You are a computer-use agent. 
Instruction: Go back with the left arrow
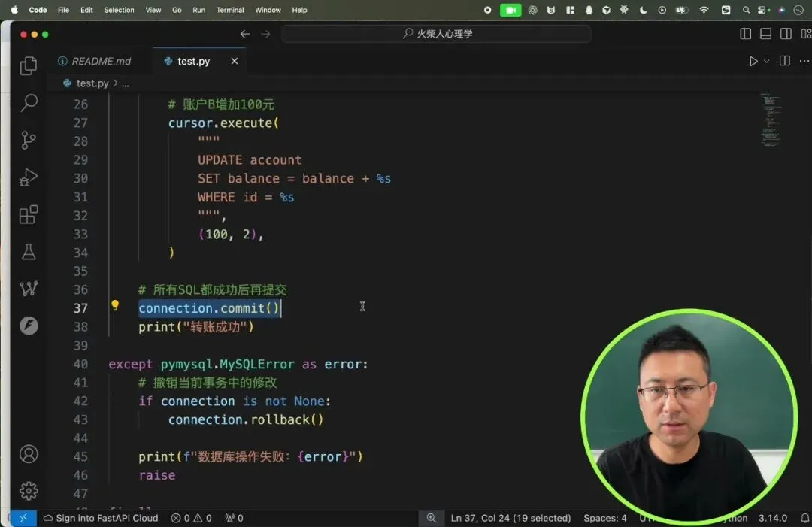click(x=245, y=34)
